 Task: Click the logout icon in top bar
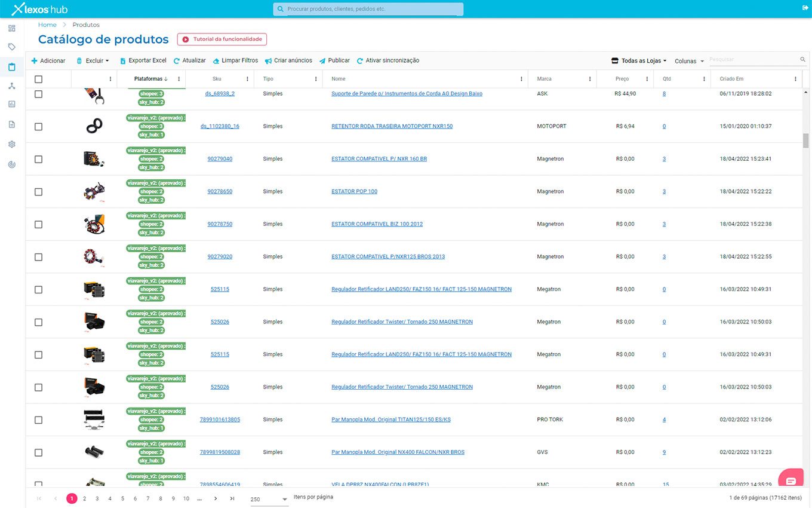click(x=805, y=8)
